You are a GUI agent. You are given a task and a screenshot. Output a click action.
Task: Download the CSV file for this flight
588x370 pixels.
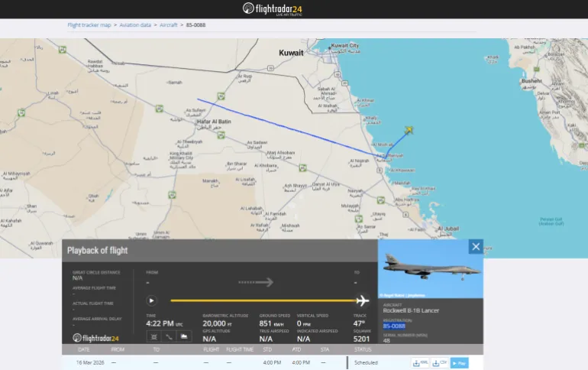point(439,362)
